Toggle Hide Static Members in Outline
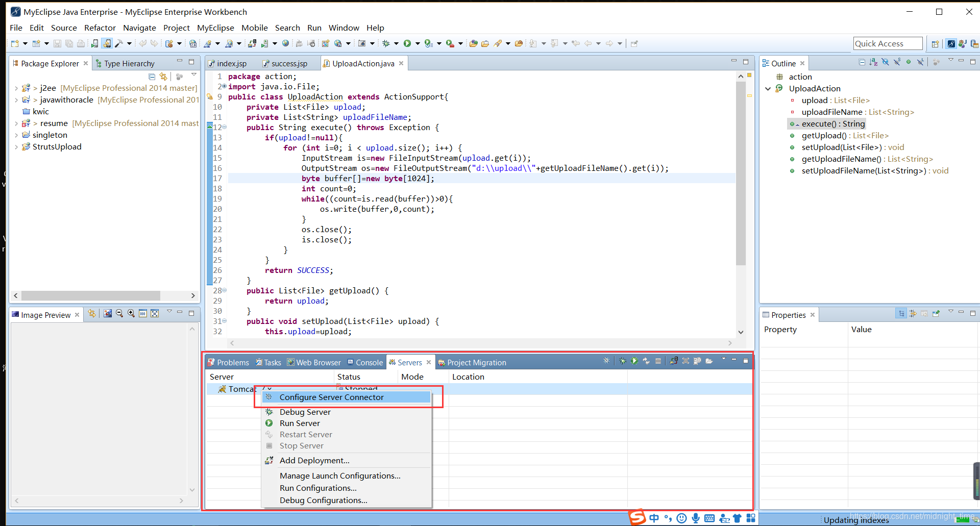The width and height of the screenshot is (980, 526). click(897, 62)
